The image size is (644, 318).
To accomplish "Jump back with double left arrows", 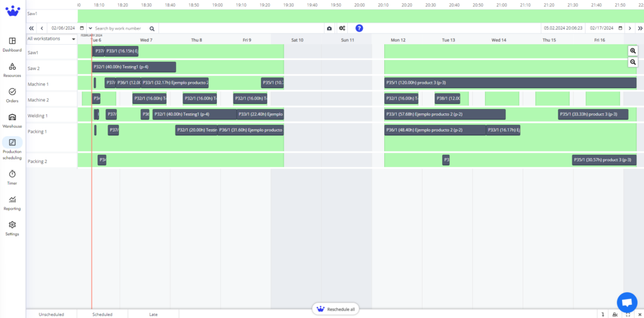I will coord(31,28).
